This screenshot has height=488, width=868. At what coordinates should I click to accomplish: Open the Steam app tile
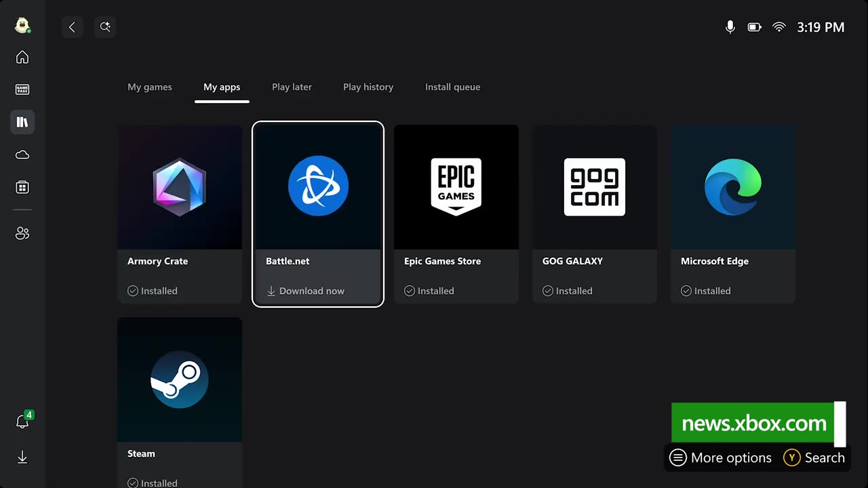click(180, 403)
